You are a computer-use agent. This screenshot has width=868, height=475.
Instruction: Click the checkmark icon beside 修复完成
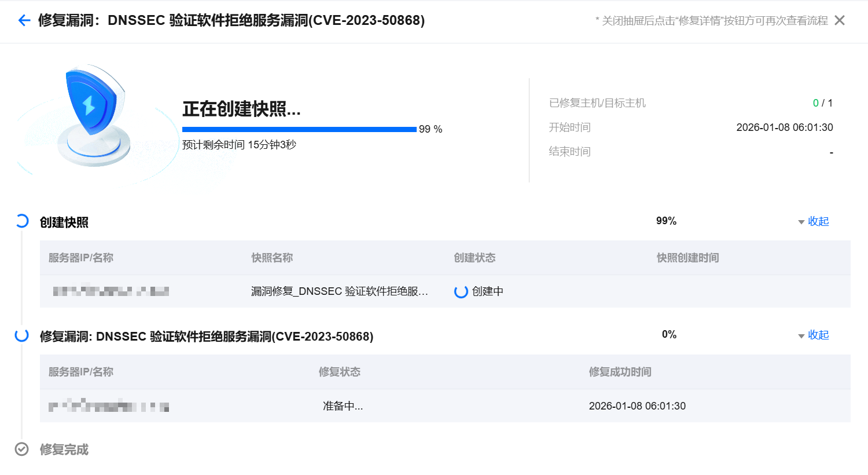pyautogui.click(x=22, y=450)
